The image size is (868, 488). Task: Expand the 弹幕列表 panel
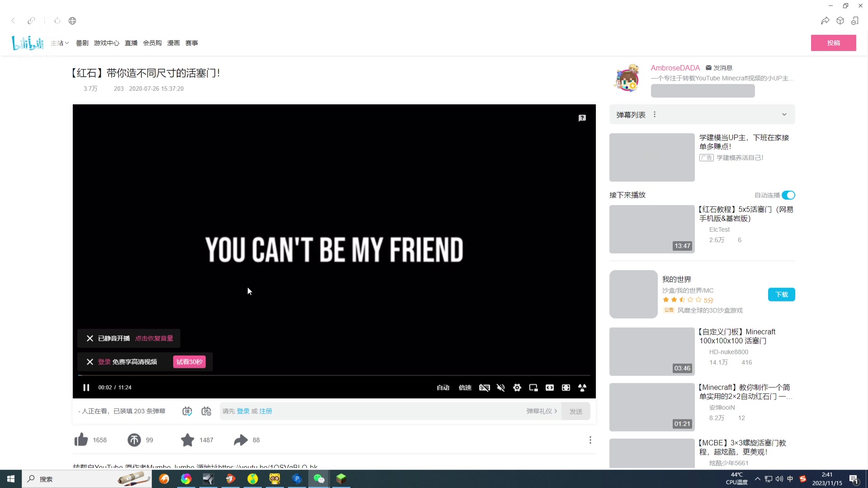784,115
